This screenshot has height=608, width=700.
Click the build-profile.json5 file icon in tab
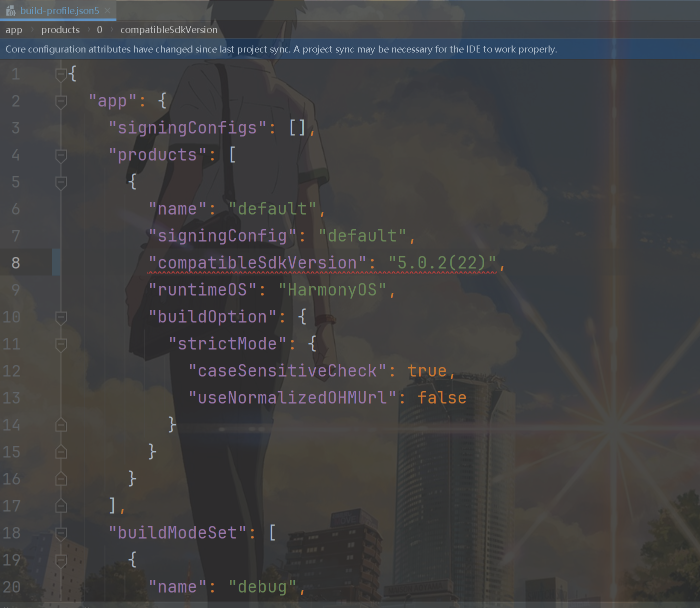coord(10,10)
